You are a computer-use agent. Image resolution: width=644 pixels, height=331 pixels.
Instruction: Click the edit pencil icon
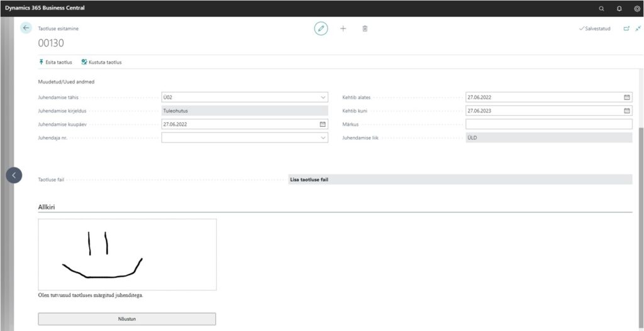pos(321,28)
